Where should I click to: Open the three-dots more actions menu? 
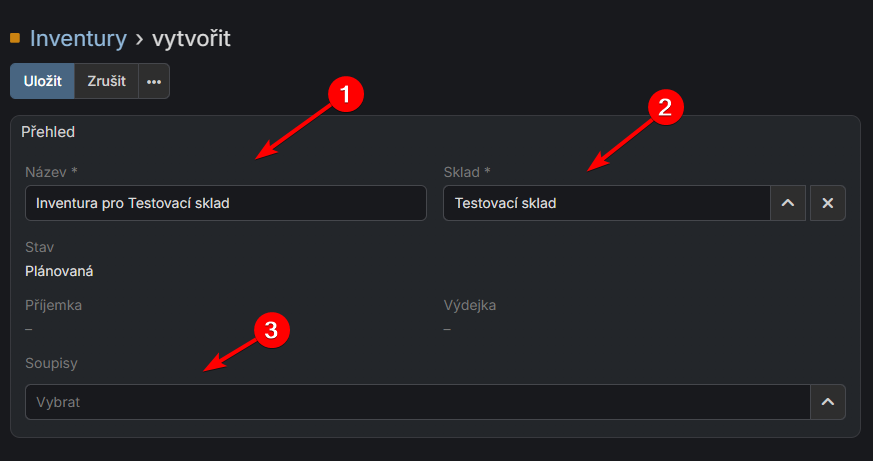pyautogui.click(x=154, y=82)
